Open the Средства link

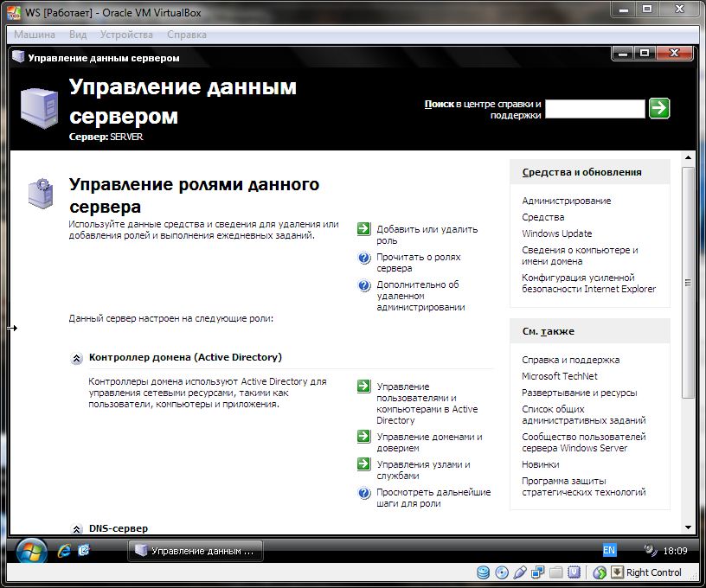[x=543, y=217]
